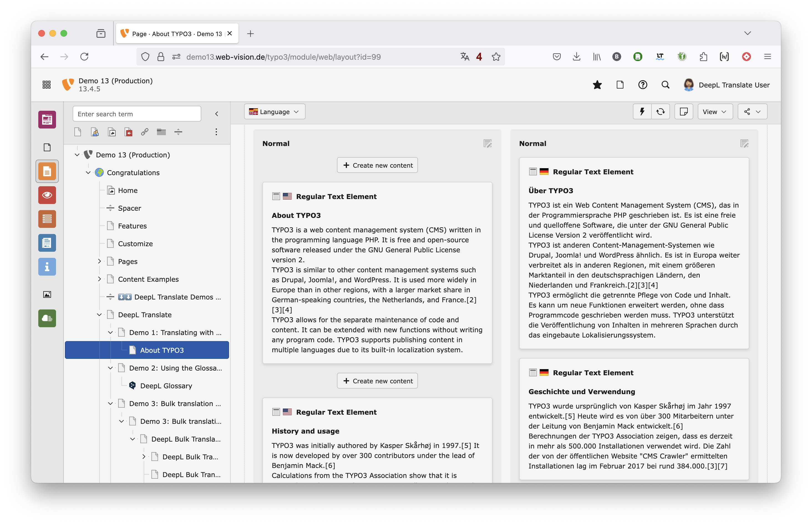Open the View module eye icon
This screenshot has height=524, width=812.
(x=47, y=195)
